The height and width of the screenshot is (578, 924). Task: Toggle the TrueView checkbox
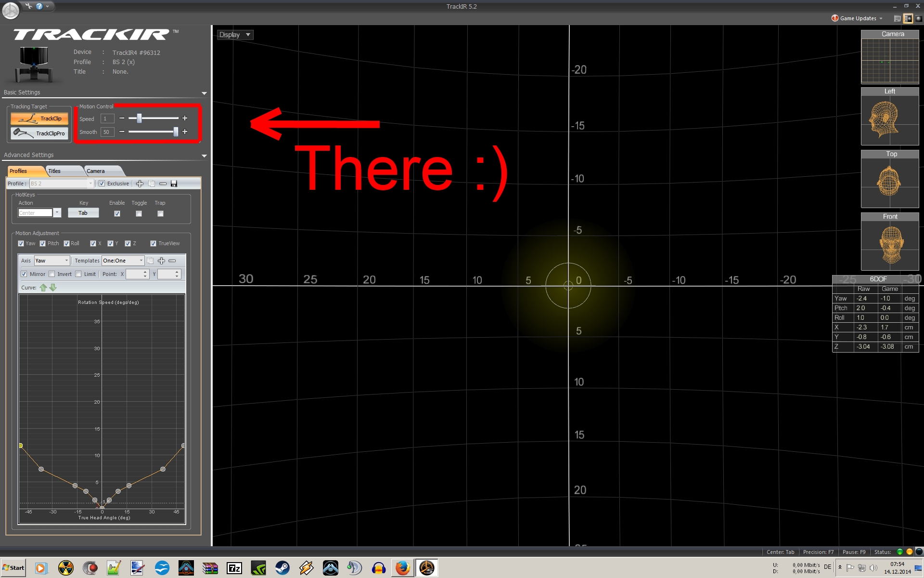pyautogui.click(x=153, y=243)
